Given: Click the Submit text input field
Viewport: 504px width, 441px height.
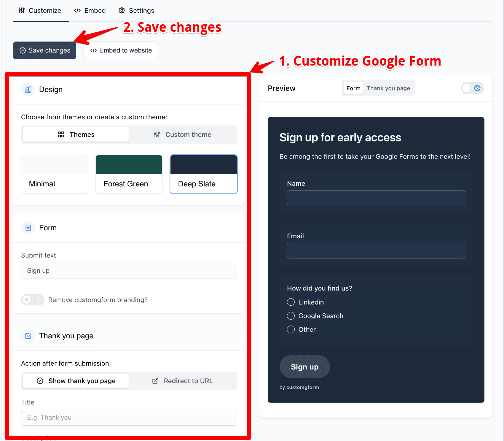Looking at the screenshot, I should 129,271.
